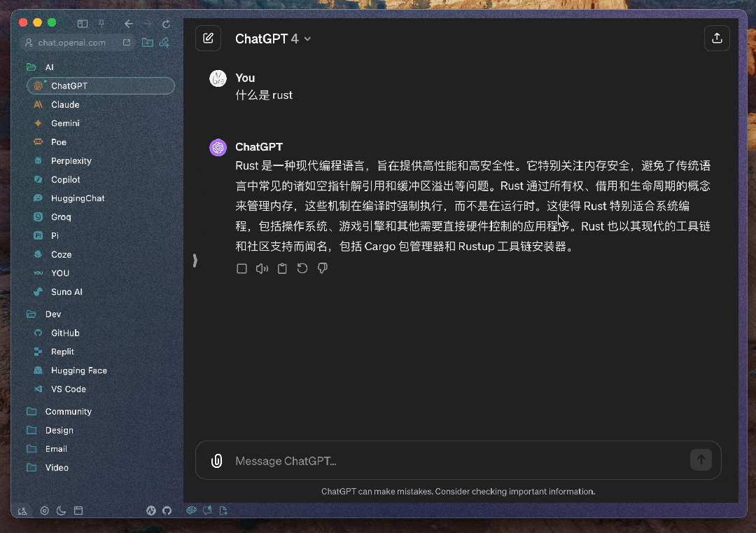This screenshot has width=756, height=533.
Task: Open page in external browser icon
Action: [127, 43]
